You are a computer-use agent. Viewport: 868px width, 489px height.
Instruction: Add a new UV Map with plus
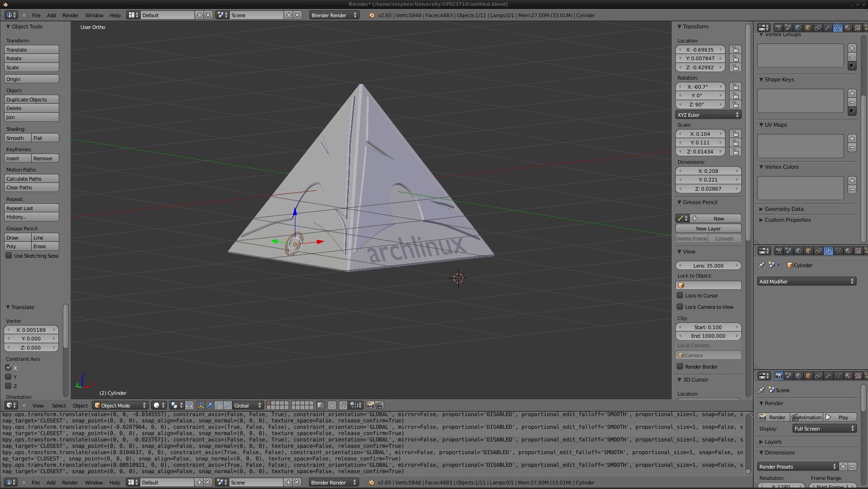852,139
